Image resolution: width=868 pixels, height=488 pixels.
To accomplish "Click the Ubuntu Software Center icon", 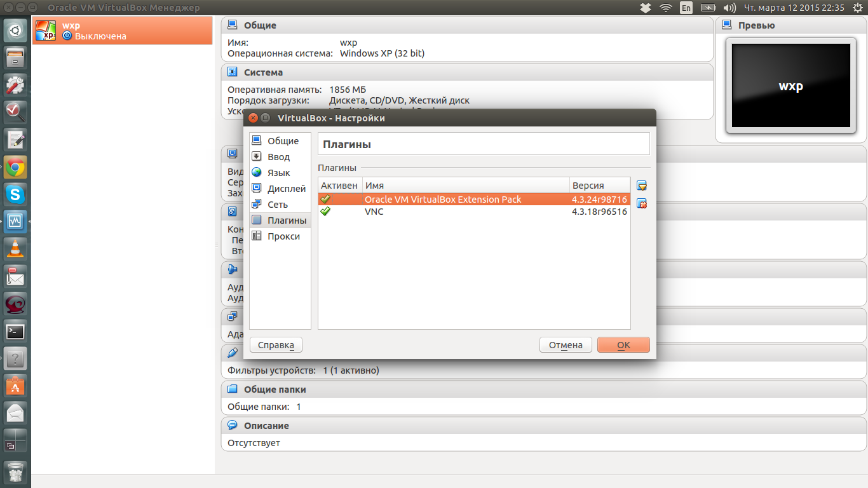I will tap(15, 385).
